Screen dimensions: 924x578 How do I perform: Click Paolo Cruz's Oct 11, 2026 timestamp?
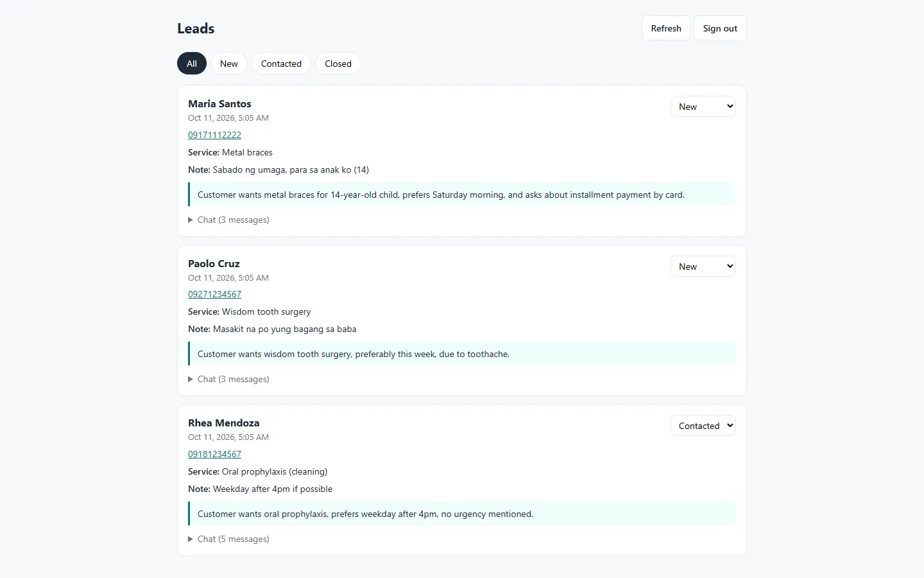[x=228, y=278]
